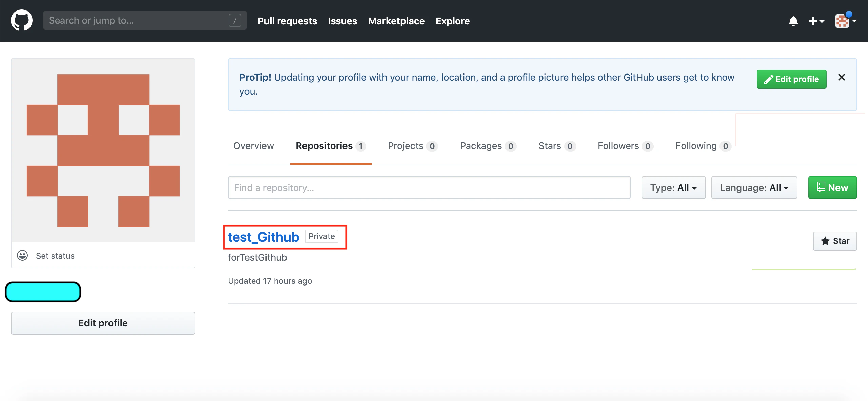Viewport: 868px width, 401px height.
Task: Expand the Language: All filter
Action: pos(754,188)
